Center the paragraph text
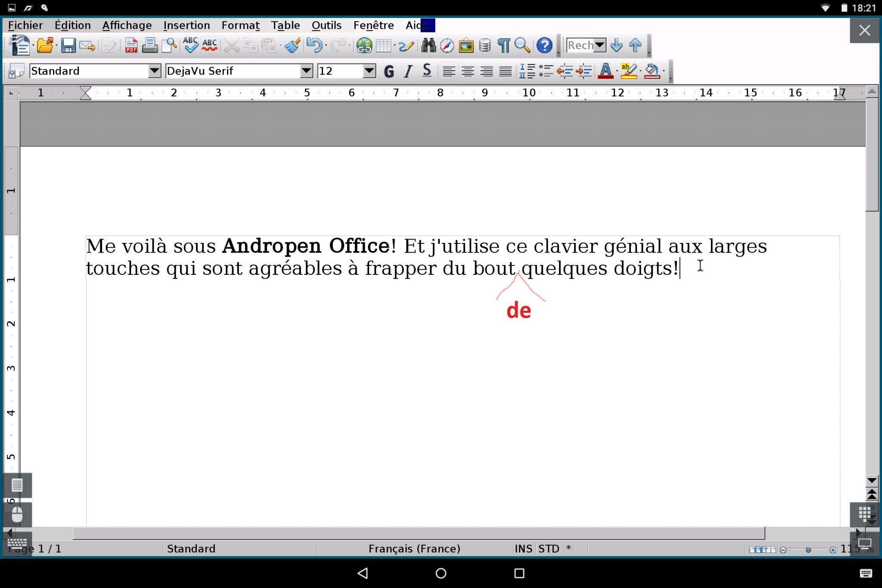 [468, 71]
